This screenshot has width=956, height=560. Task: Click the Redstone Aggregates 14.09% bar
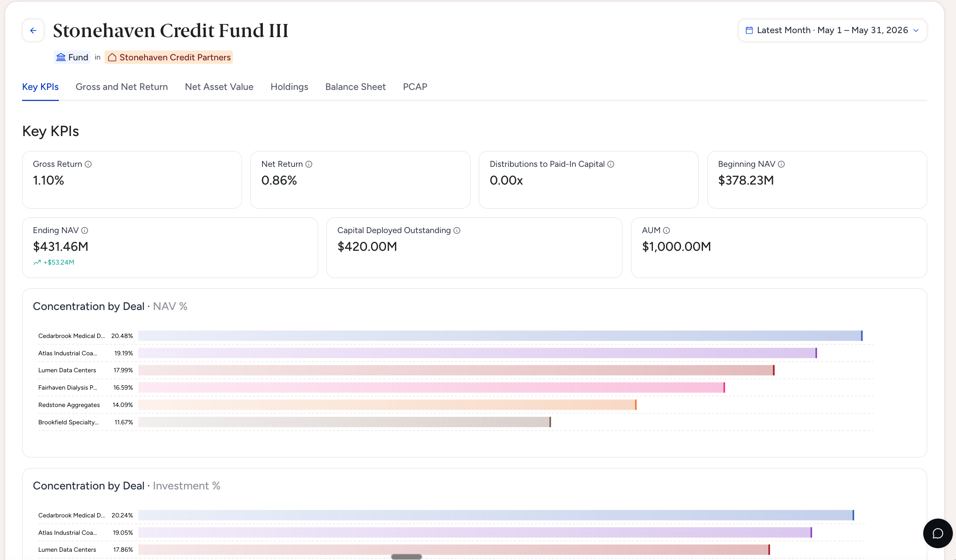pyautogui.click(x=387, y=405)
